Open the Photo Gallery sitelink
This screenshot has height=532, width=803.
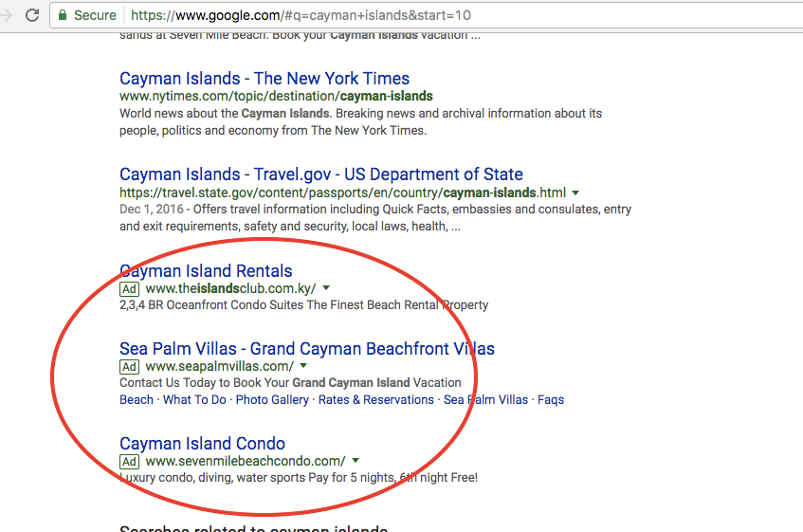coord(272,399)
